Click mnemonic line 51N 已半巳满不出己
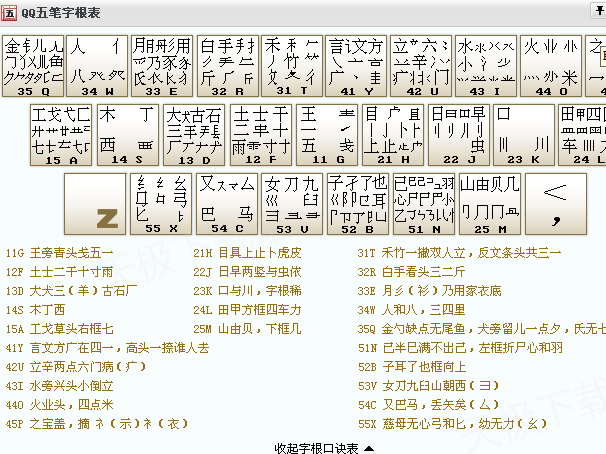Viewport: 606px width, 454px height. coord(460,348)
